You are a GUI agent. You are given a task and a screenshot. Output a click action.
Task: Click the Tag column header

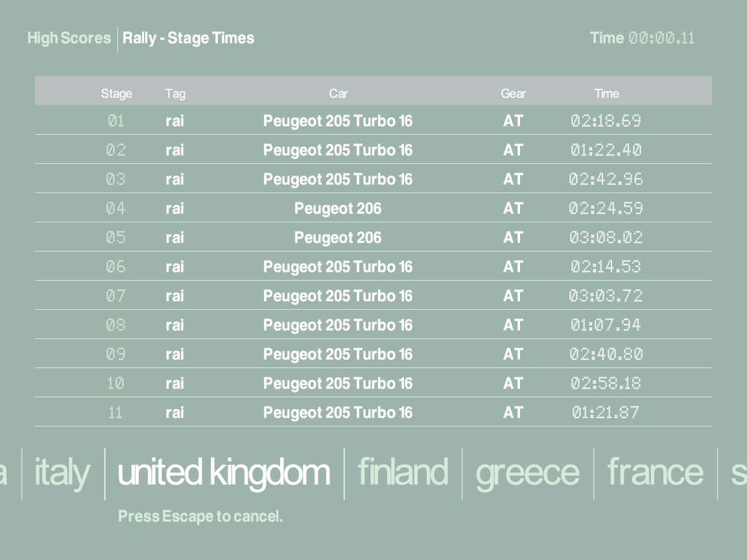tap(175, 93)
